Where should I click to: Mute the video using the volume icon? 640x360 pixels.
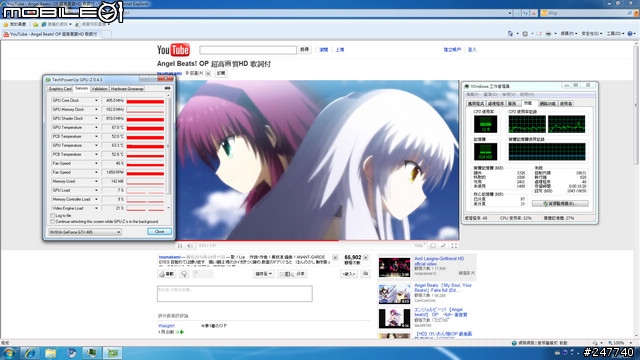190,246
